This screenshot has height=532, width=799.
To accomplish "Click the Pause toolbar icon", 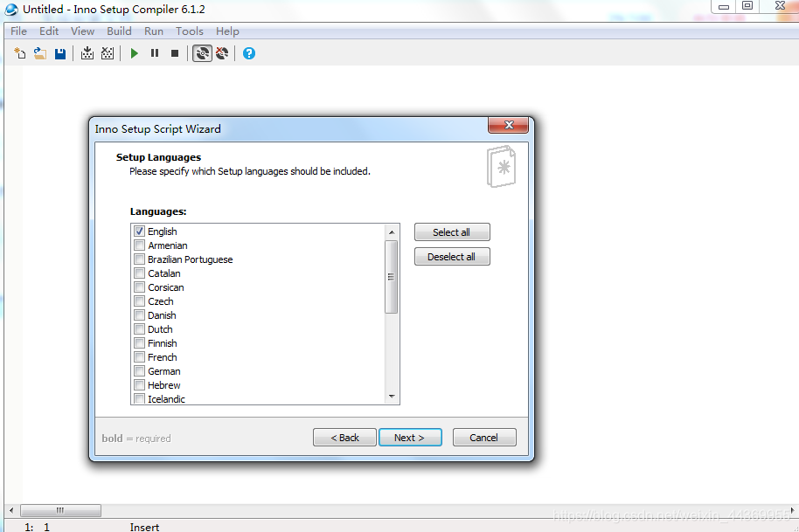I will pos(155,53).
